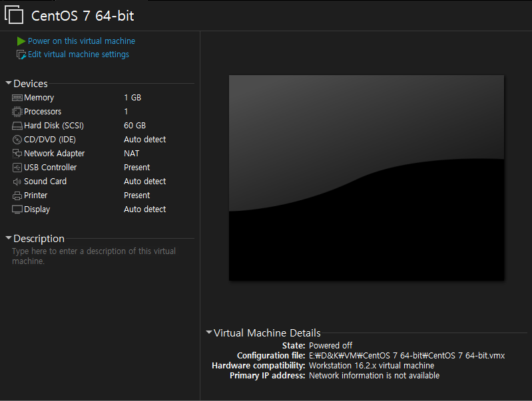Click the Sound Card speaker icon
Viewport: 532px width, 401px height.
tap(17, 182)
